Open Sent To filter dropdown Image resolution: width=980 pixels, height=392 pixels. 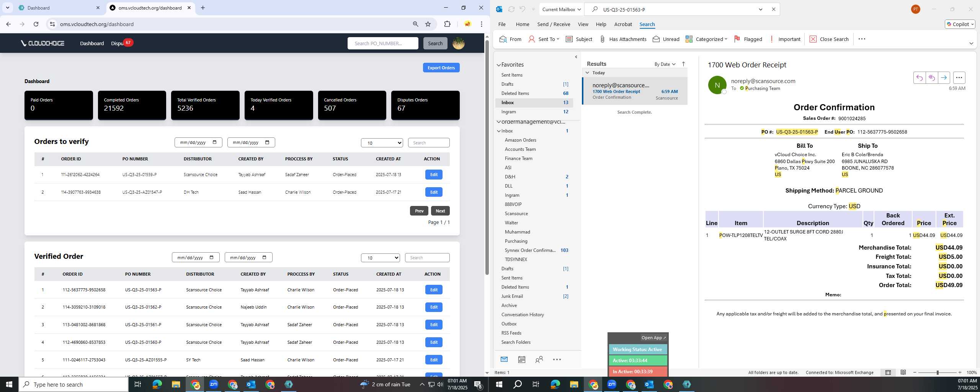tap(544, 39)
